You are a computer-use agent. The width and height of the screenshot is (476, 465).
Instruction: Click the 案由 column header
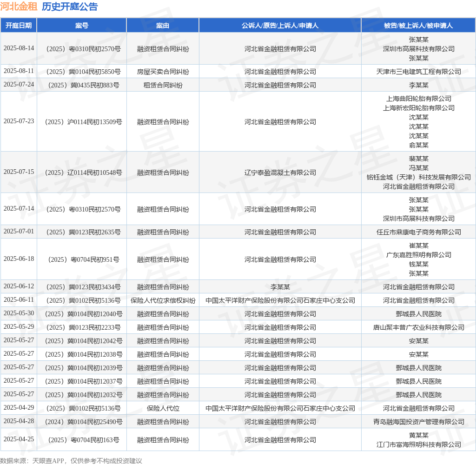163,26
